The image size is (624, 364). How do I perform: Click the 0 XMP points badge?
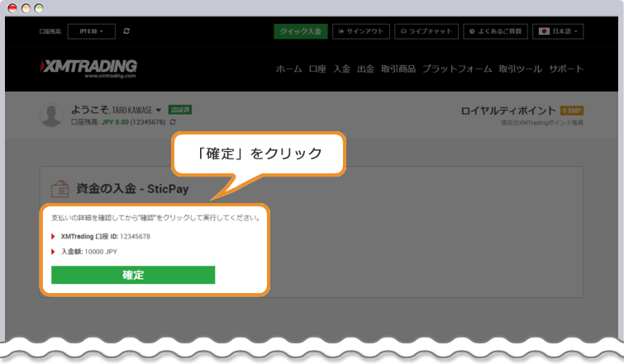(572, 111)
